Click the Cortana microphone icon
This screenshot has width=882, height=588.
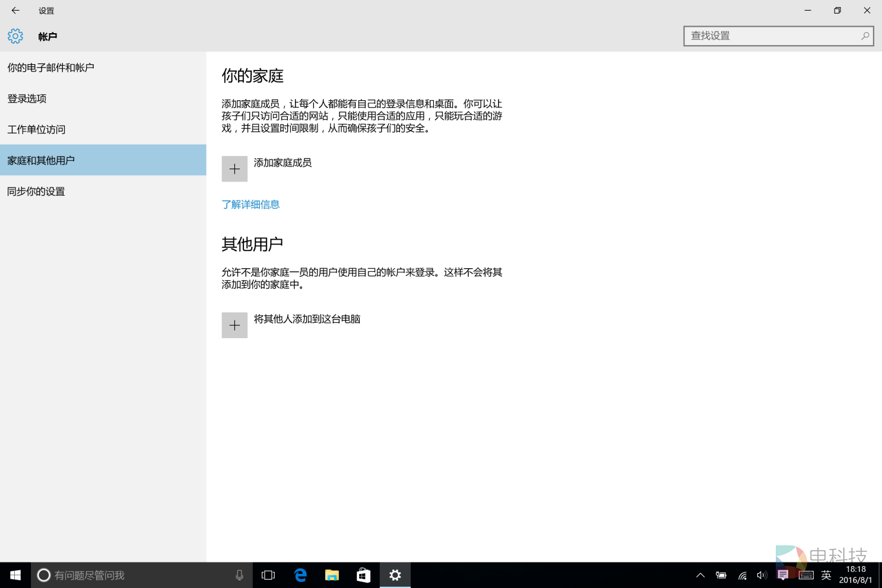[239, 575]
